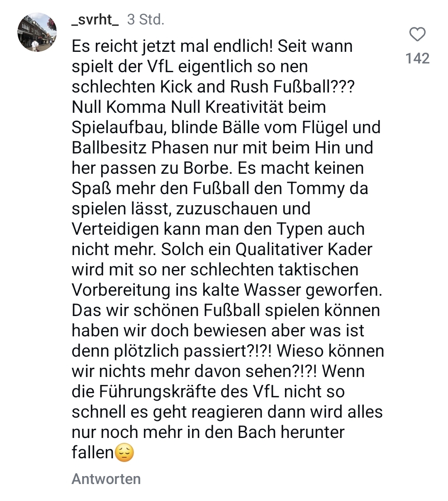Click the word Kreativität in the comment

pyautogui.click(x=266, y=107)
